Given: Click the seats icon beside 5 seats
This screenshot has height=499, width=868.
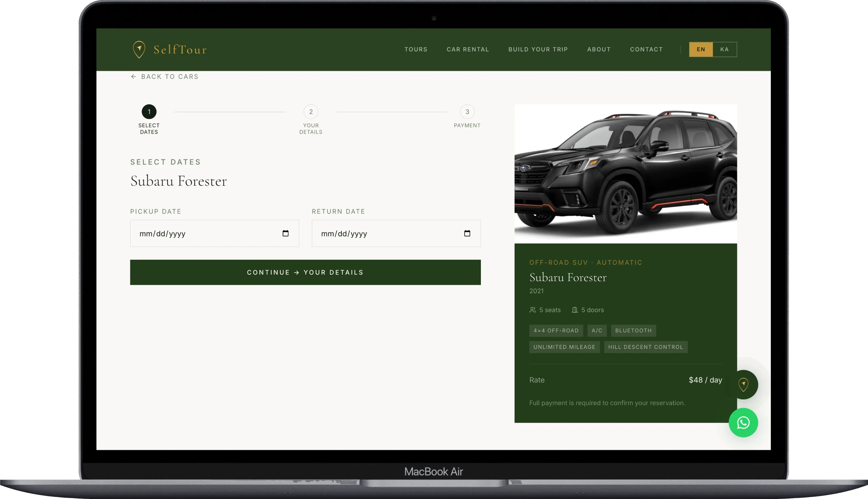Looking at the screenshot, I should [533, 310].
